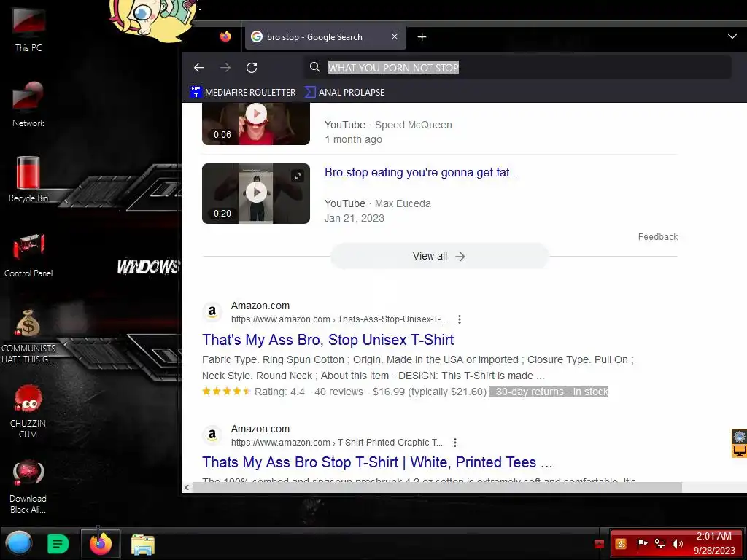Screen dimensions: 747x560
Task: Click the horizontal scrollbar left arrow
Action: pyautogui.click(x=187, y=487)
